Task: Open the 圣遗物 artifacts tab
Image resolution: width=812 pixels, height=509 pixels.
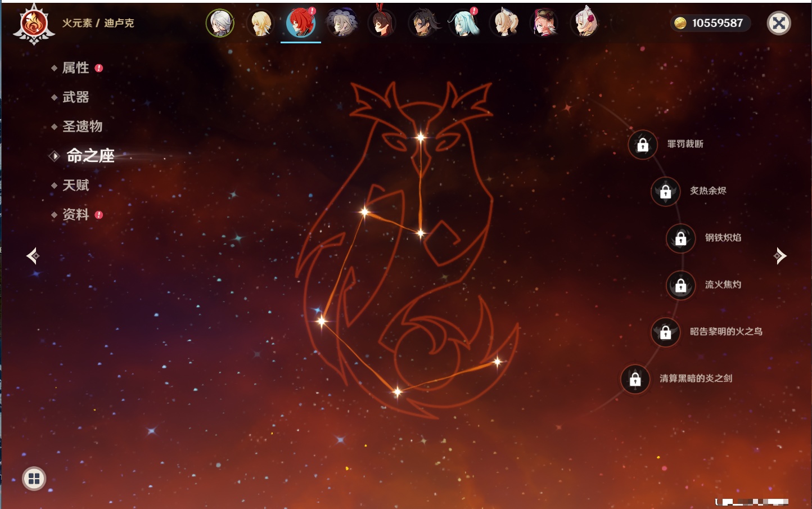Action: [x=82, y=127]
